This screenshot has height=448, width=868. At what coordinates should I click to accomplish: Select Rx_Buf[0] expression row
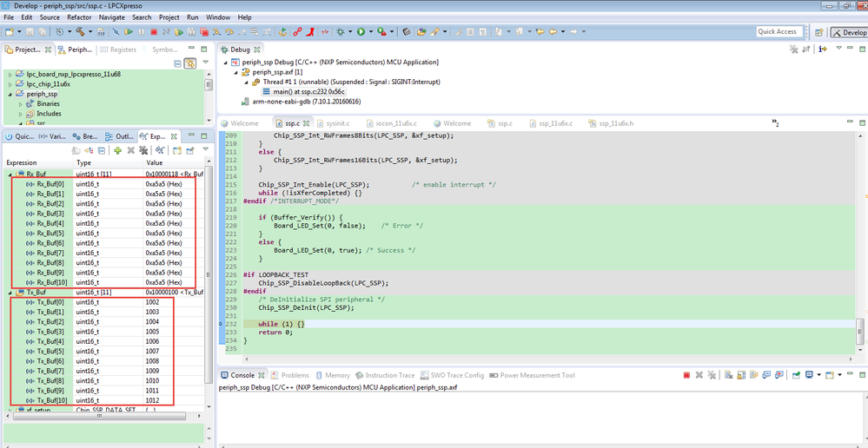105,184
